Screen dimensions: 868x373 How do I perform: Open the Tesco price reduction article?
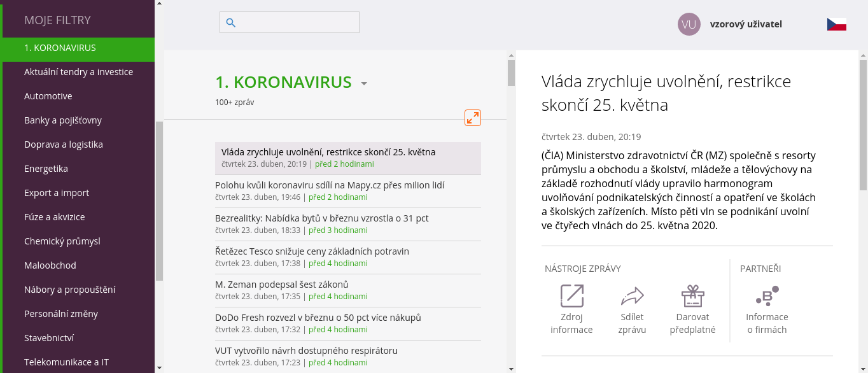[312, 251]
